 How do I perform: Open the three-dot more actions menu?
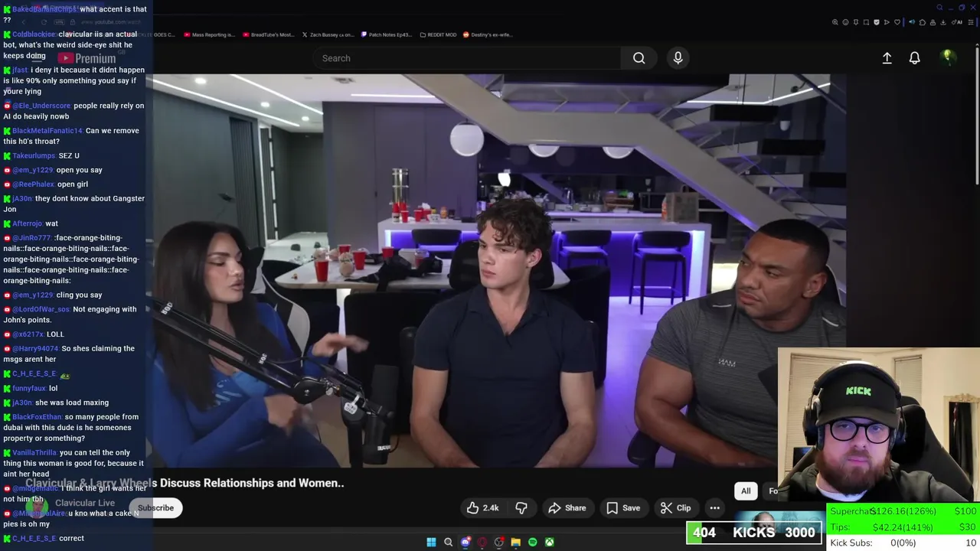coord(714,507)
